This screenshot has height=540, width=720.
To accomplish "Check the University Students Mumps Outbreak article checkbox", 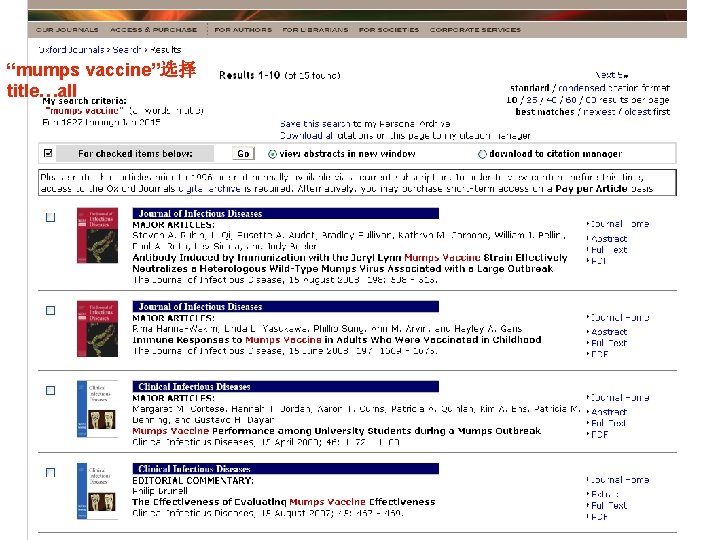I will point(51,390).
